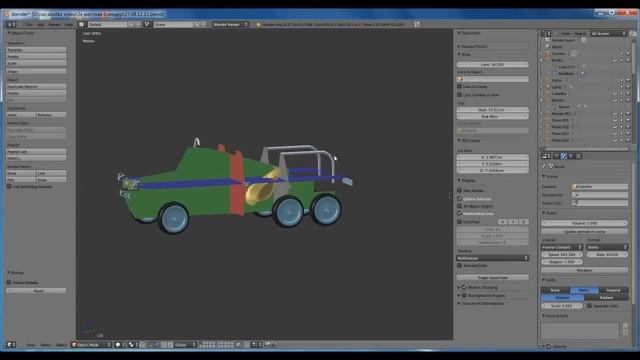This screenshot has width=640, height=360.
Task: Click the scene browse icon beside the Scene field
Action: (147, 24)
